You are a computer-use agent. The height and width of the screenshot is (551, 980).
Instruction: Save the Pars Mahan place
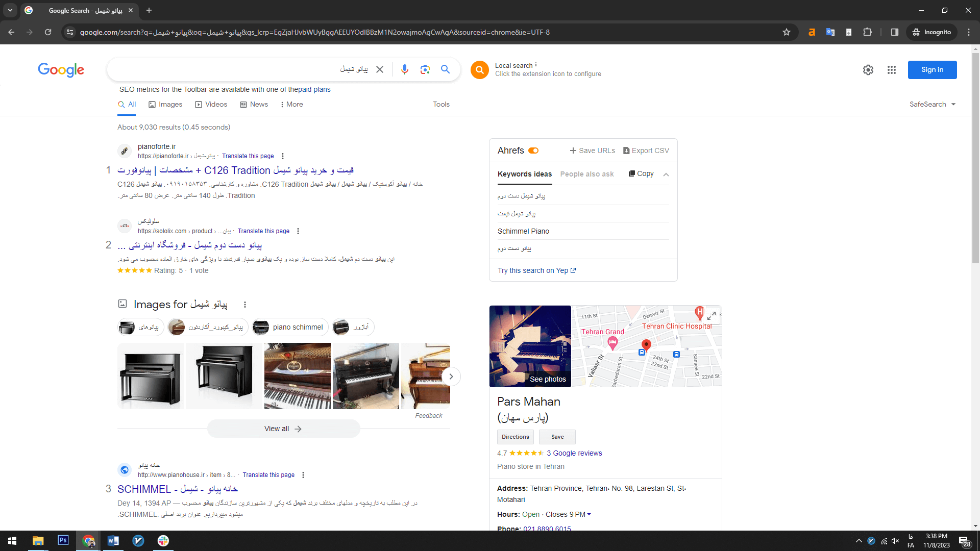(557, 437)
